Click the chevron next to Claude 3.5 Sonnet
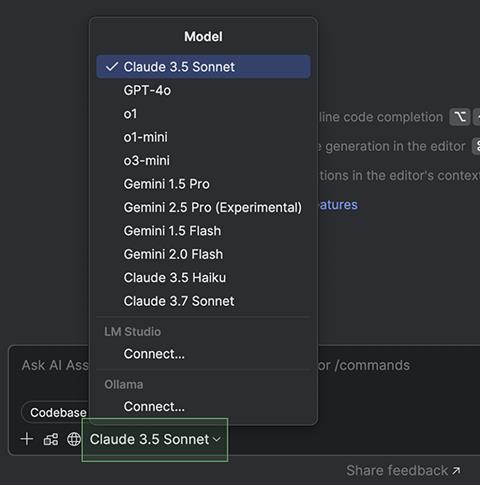The width and height of the screenshot is (480, 485). coord(217,440)
